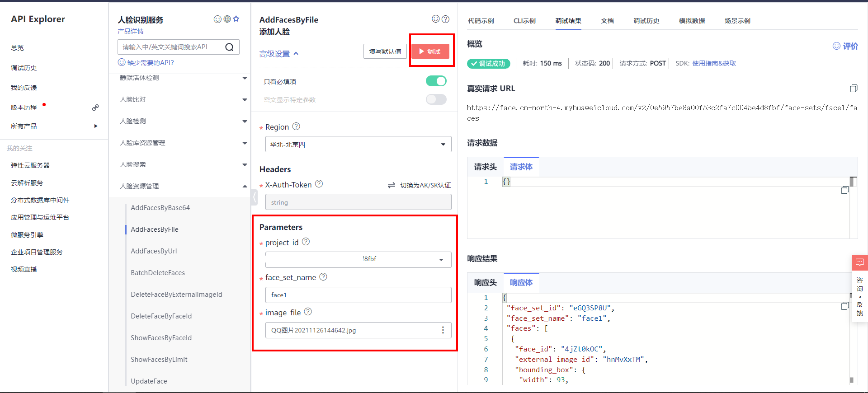Click smiley icon next to AddFacesByFile title
Screen dimensions: 868x393
coord(436,19)
